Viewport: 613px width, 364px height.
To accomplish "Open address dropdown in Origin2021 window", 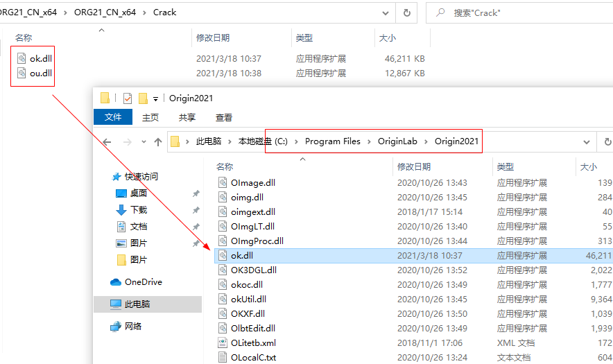I will [x=587, y=142].
